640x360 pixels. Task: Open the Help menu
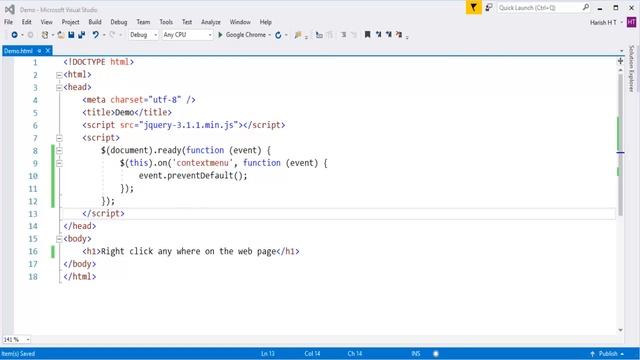266,22
